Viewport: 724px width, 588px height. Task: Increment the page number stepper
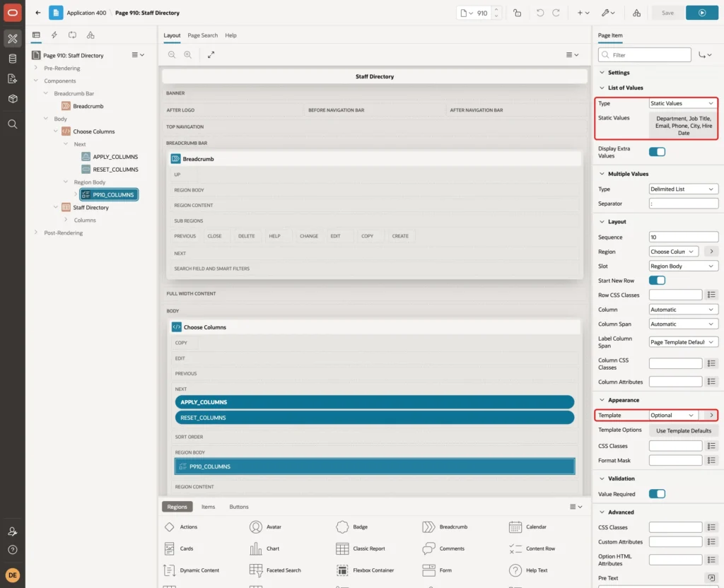coord(496,10)
